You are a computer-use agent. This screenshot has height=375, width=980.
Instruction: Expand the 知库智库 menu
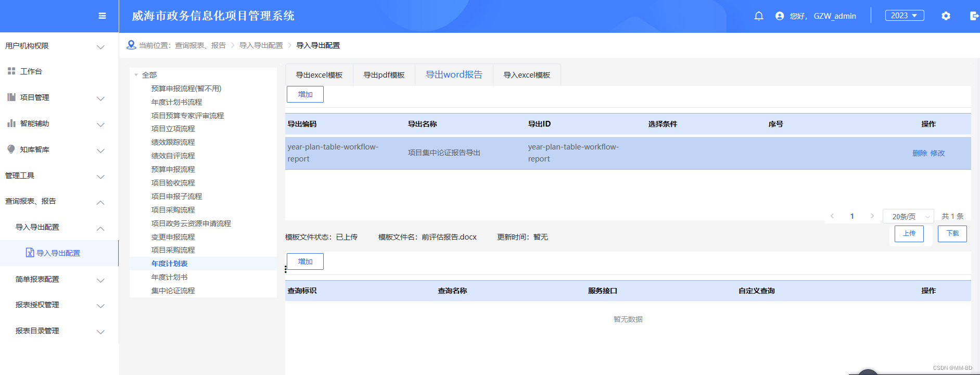point(101,151)
